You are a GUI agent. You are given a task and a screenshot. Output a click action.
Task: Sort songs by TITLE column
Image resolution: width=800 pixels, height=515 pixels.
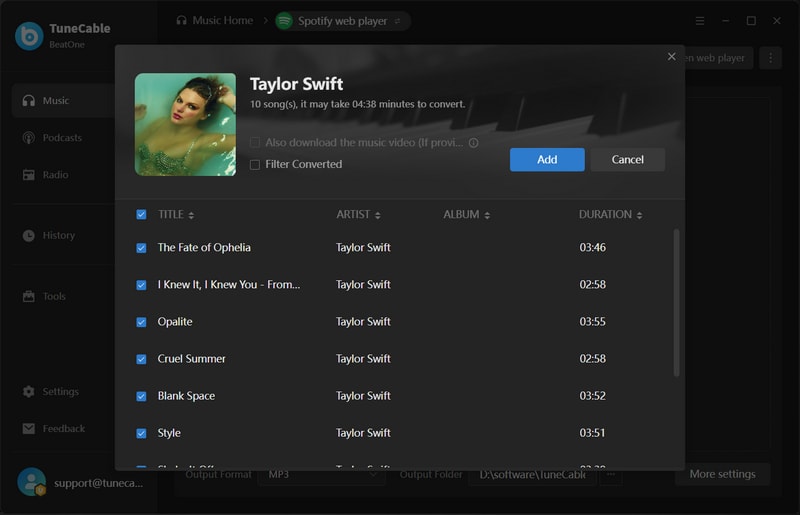click(x=176, y=214)
